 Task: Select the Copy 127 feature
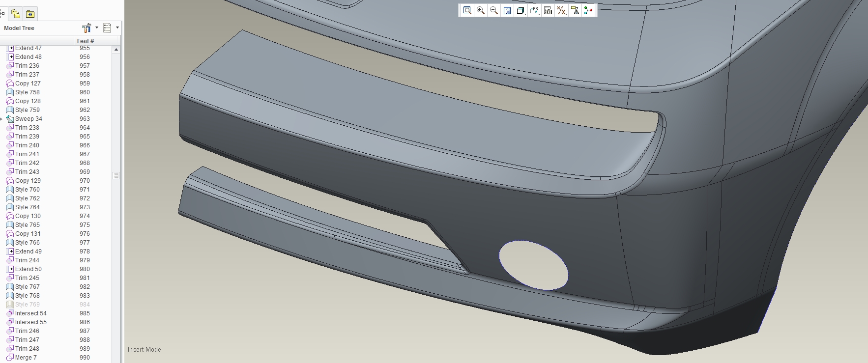point(28,84)
